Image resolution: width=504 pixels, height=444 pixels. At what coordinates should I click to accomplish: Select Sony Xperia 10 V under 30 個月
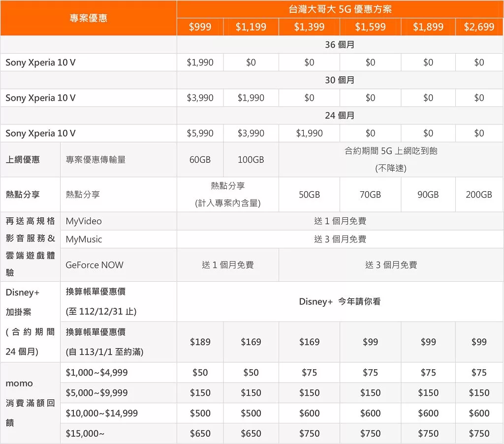(40, 97)
